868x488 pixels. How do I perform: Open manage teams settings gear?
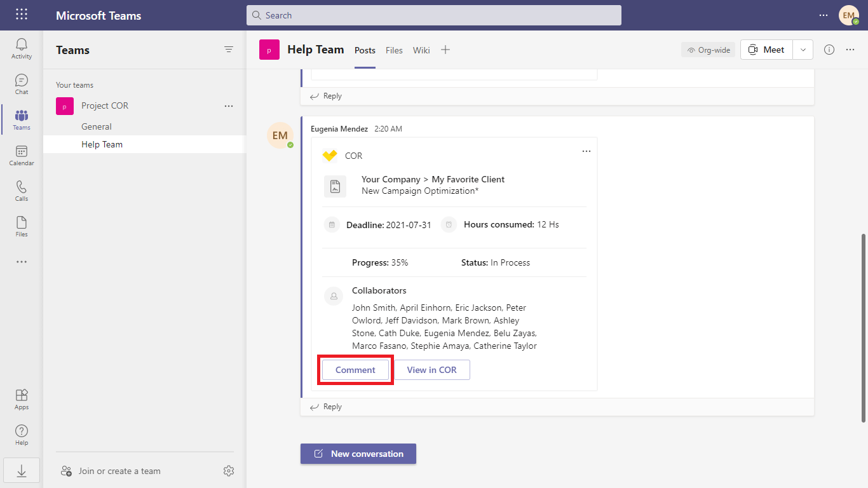click(229, 471)
